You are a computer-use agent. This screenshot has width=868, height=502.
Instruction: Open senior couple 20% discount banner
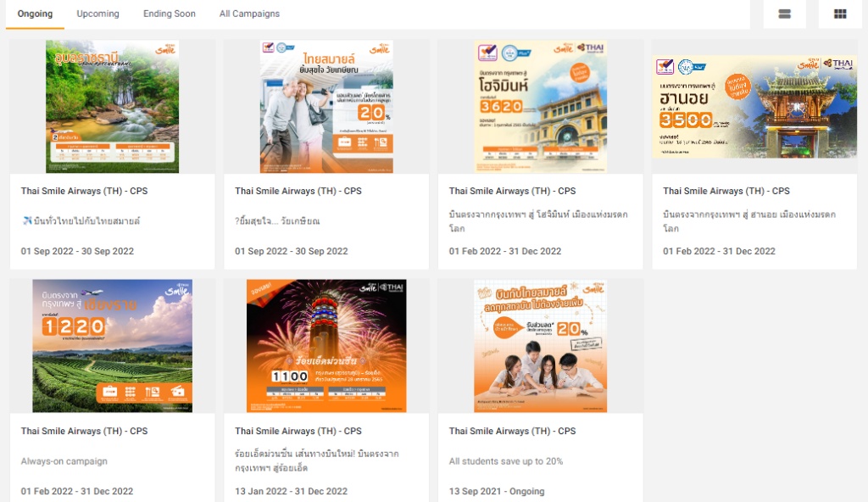click(326, 106)
